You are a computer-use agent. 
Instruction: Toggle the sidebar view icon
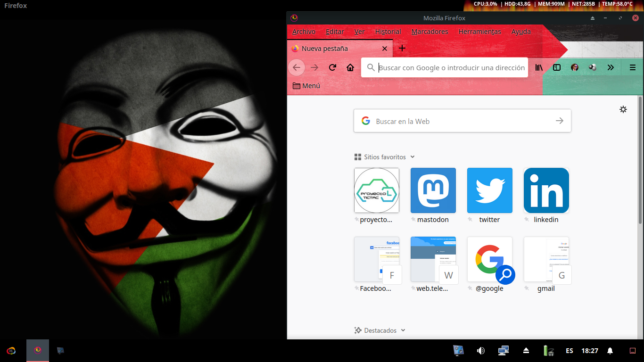coord(557,67)
